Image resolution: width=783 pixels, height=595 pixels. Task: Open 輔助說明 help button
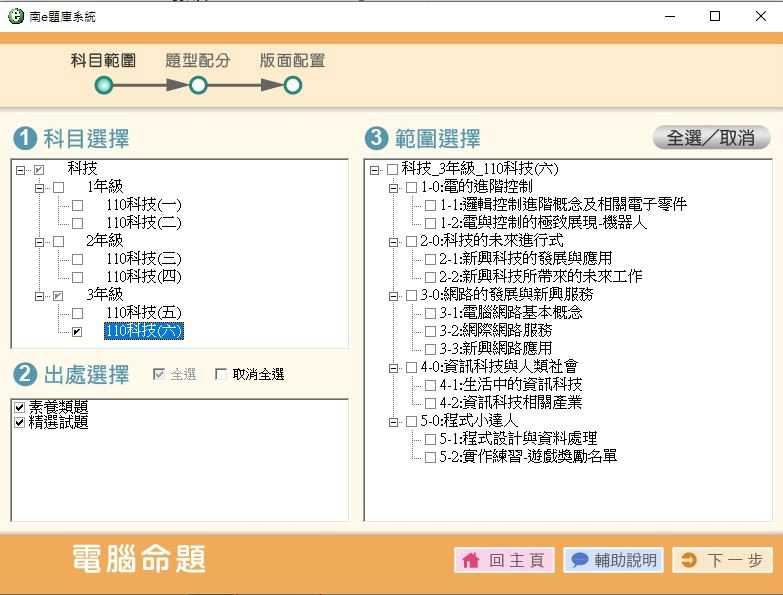pos(614,560)
